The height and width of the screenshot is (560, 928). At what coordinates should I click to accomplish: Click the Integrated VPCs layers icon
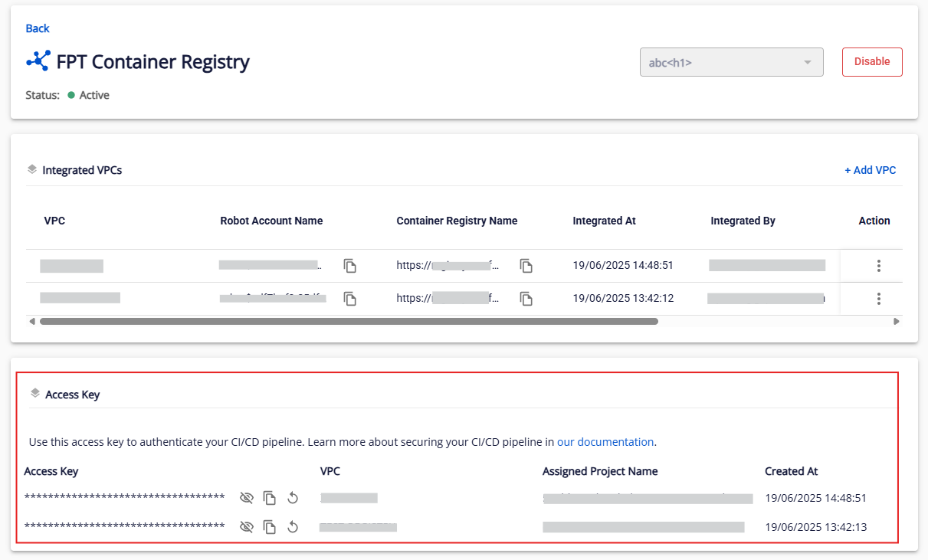32,169
